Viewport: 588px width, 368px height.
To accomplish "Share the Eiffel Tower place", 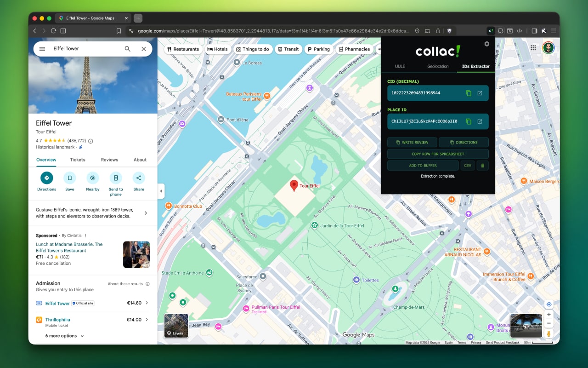I will point(139,178).
